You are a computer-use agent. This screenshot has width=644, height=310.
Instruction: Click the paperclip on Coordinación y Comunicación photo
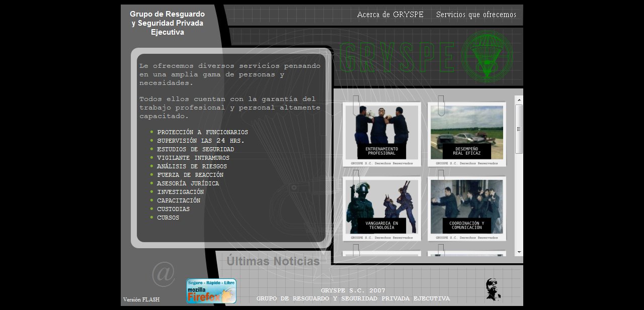click(x=441, y=176)
